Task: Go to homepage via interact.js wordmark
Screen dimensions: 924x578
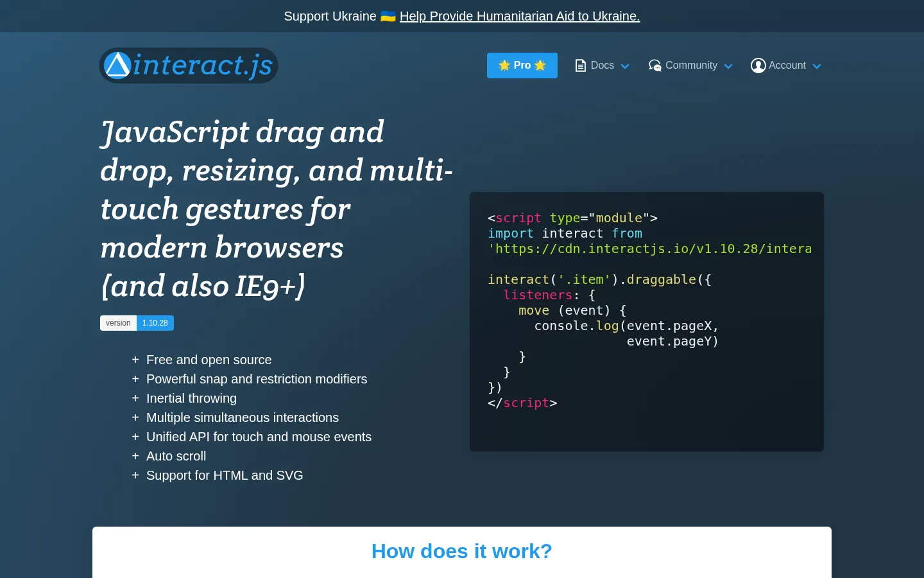Action: click(203, 66)
